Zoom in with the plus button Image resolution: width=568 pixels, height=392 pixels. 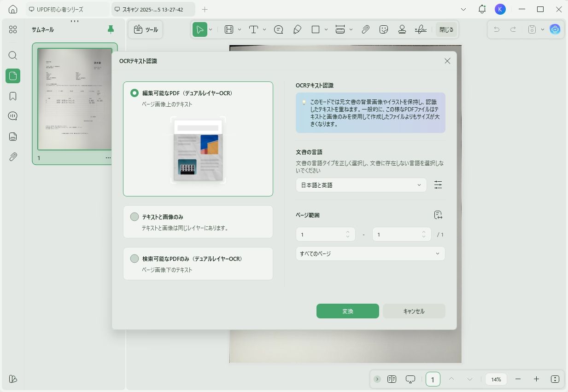click(x=537, y=379)
